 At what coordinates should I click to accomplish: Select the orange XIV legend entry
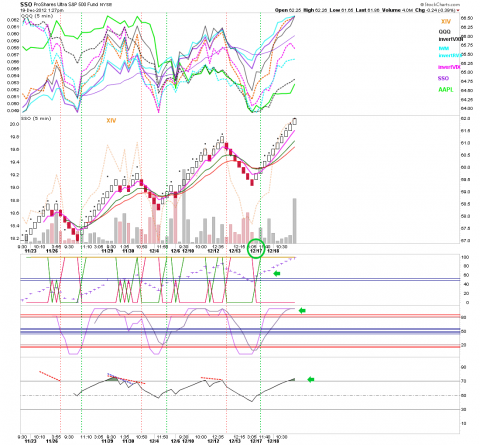[x=446, y=22]
